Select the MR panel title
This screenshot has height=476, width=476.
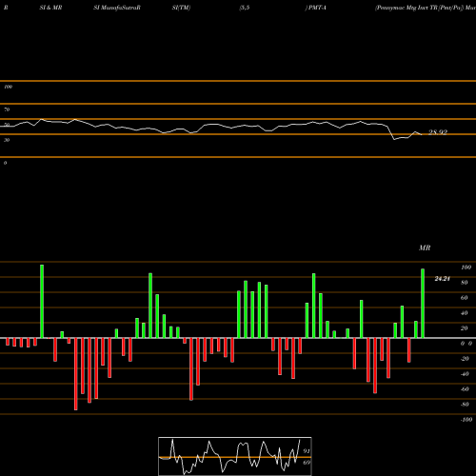pyautogui.click(x=425, y=248)
